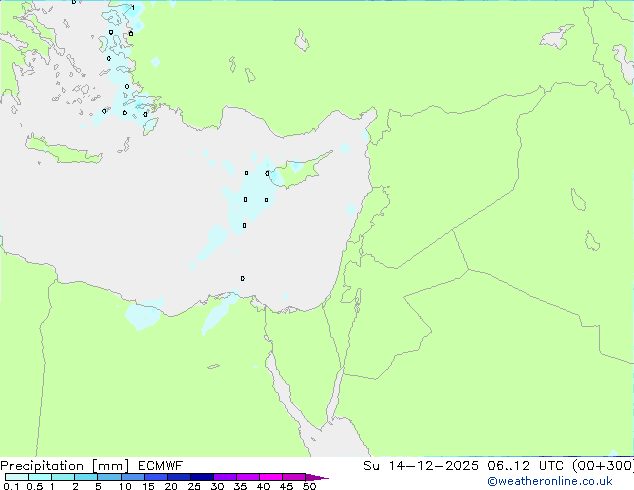Pick the 10–15 mm blue legend swatch
This screenshot has width=634, height=490.
(132, 477)
